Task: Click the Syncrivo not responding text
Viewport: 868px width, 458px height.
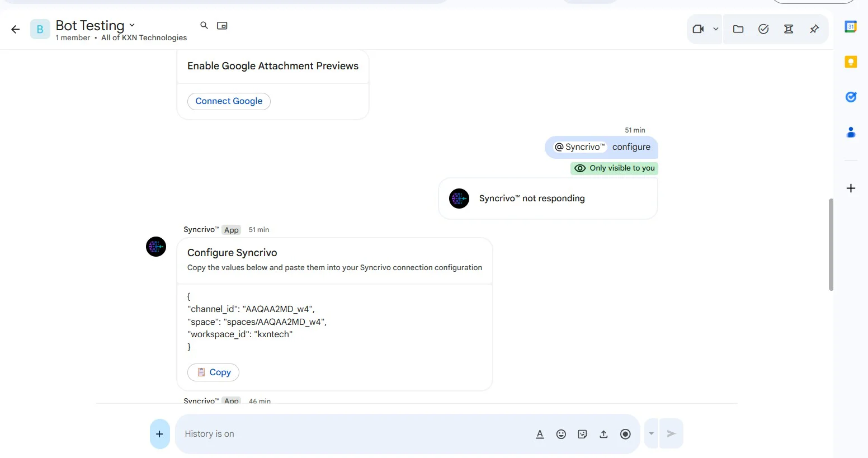Action: tap(532, 199)
